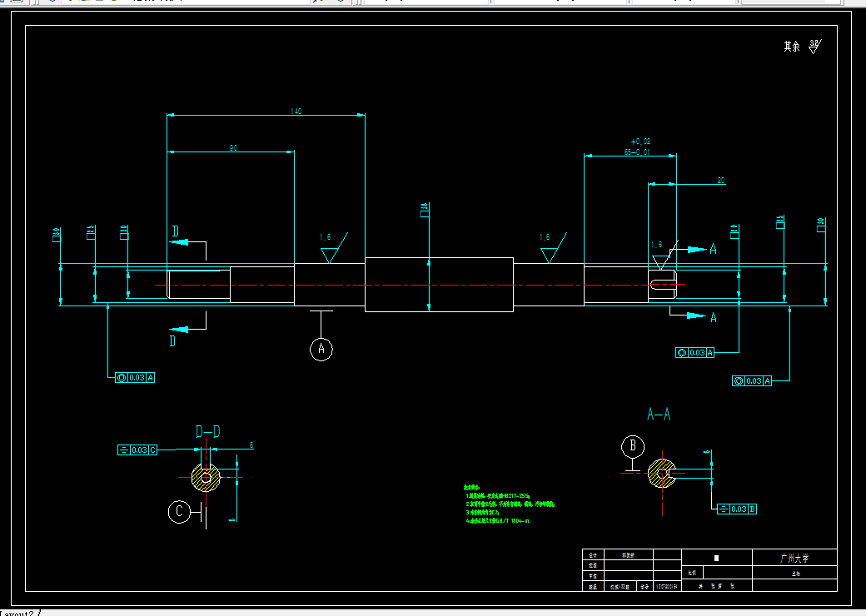Select the rightmost 0.03 A concentricity frame
Image resolution: width=866 pixels, height=616 pixels.
pyautogui.click(x=752, y=381)
